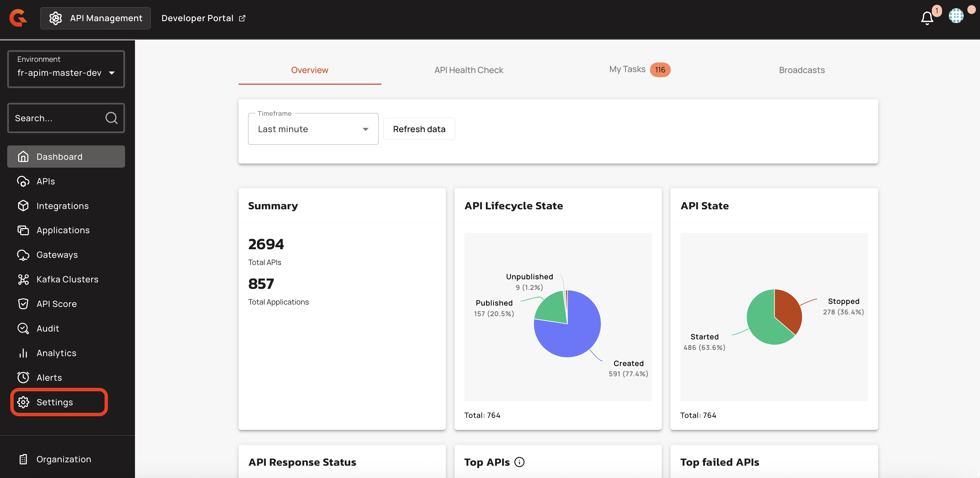Image resolution: width=980 pixels, height=478 pixels.
Task: Click the info icon next to Top APIs
Action: click(x=519, y=462)
